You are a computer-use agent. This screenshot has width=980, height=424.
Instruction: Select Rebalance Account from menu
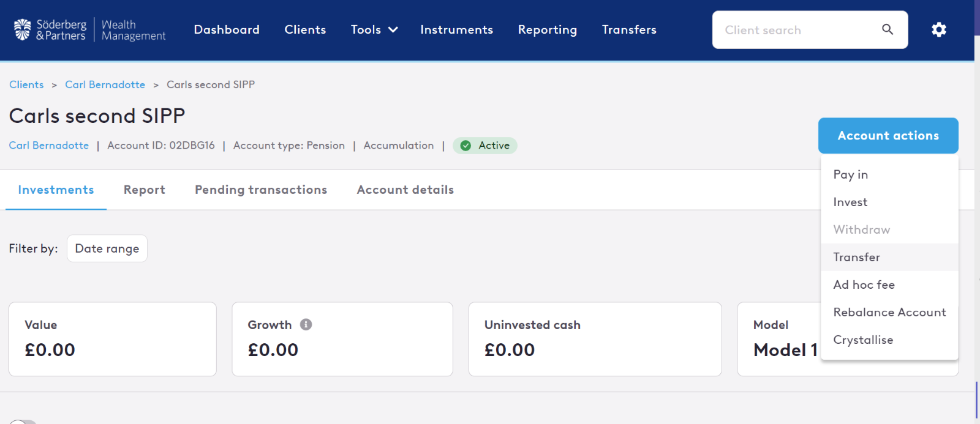[x=889, y=312]
